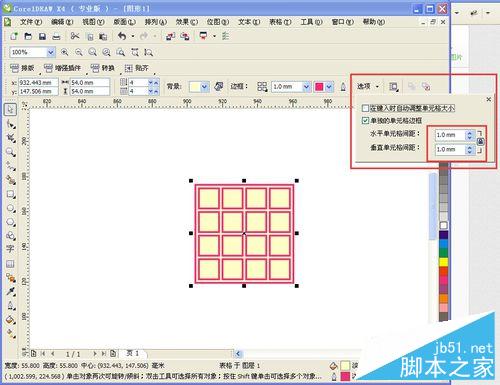Click the 贴齐 snap button
This screenshot has height=385, width=500.
[137, 68]
